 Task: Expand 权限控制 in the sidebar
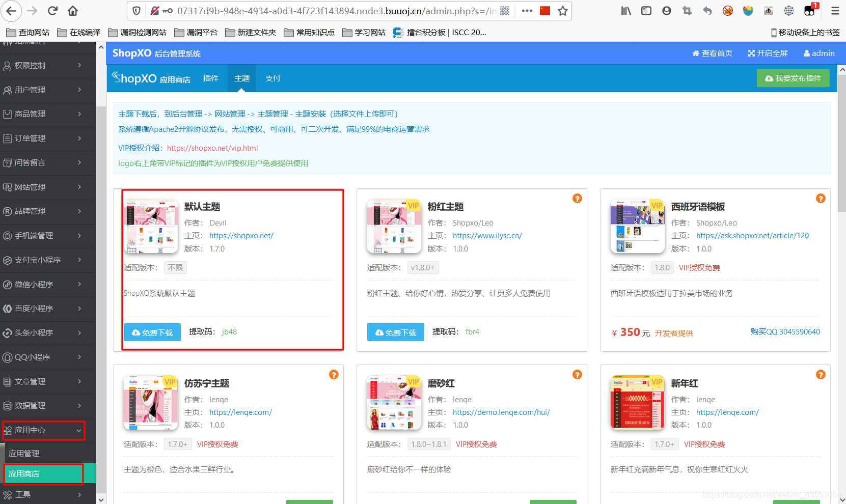pyautogui.click(x=48, y=66)
